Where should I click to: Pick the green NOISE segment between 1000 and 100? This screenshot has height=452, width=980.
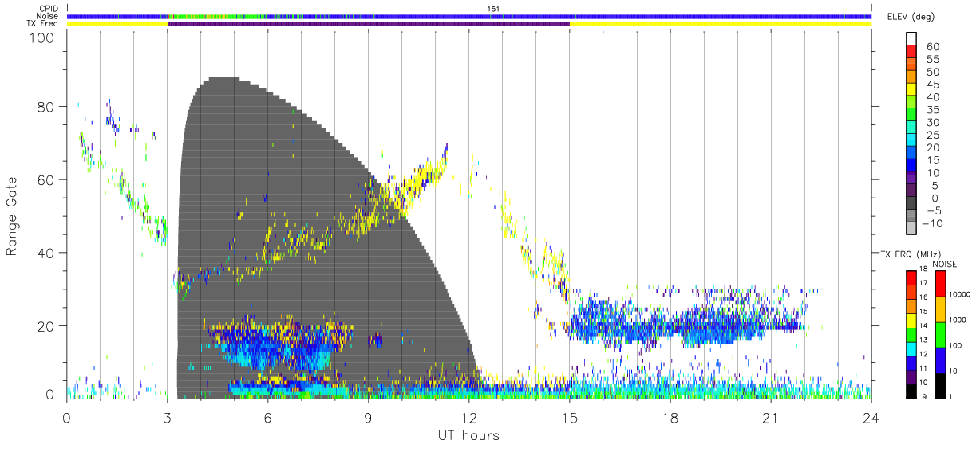tap(939, 335)
